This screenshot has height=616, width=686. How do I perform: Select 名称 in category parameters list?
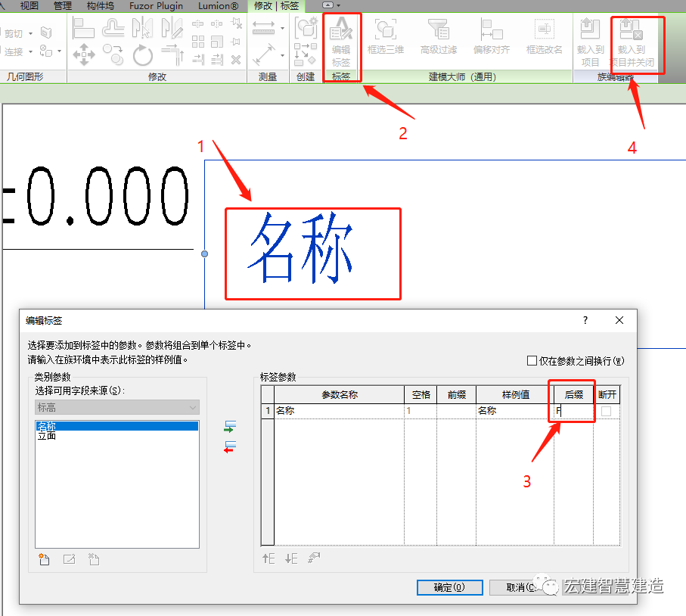point(117,426)
